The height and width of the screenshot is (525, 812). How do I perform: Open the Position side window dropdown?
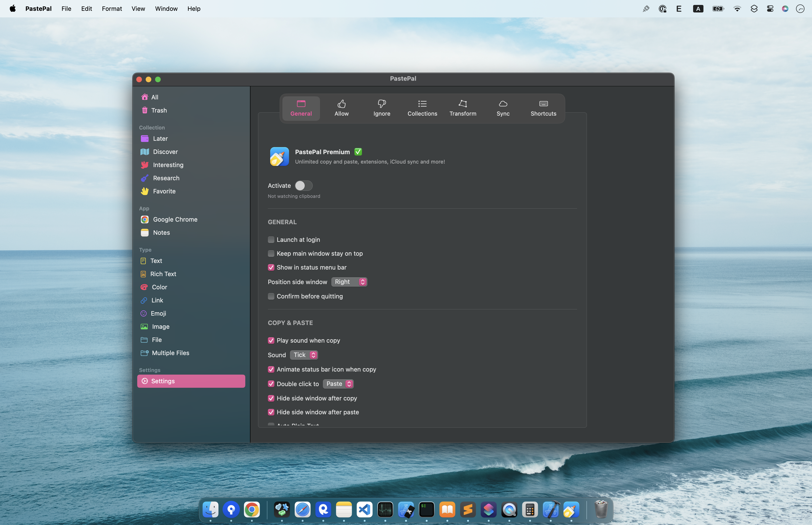pyautogui.click(x=349, y=282)
